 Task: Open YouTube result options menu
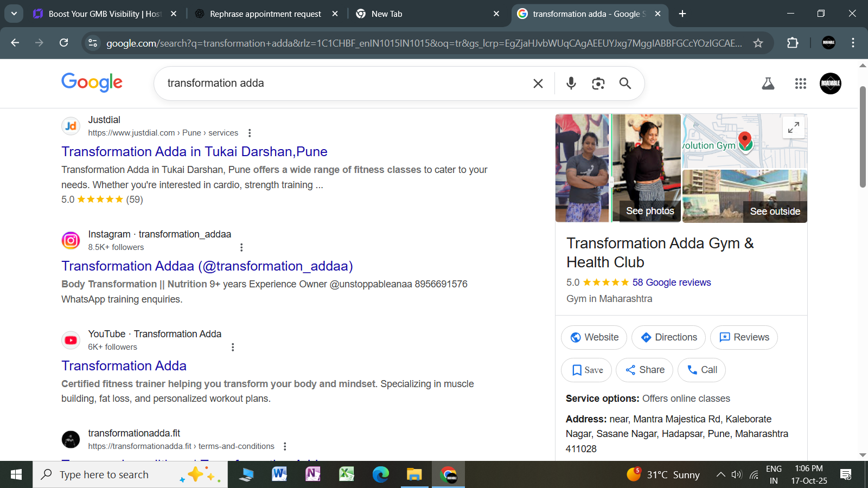point(233,347)
